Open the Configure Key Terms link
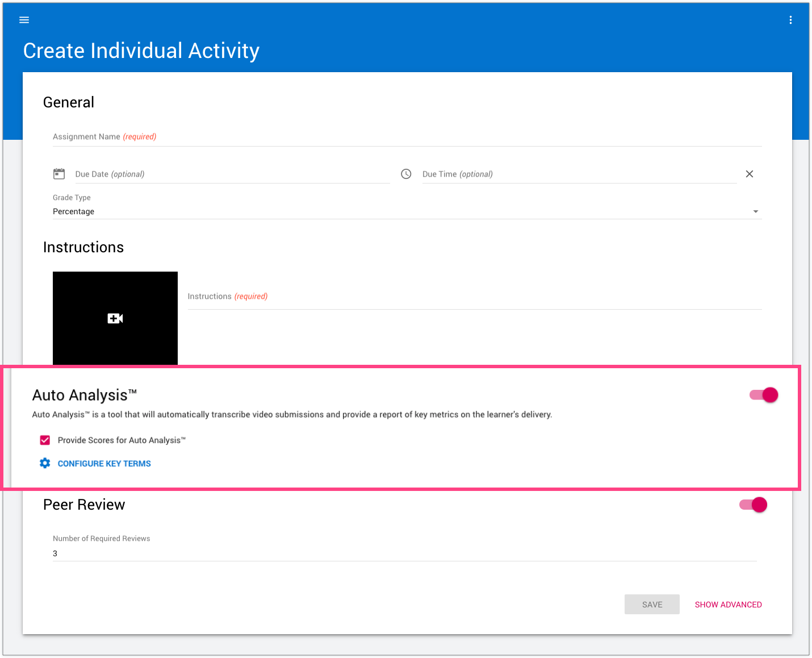The image size is (812, 658). [104, 464]
